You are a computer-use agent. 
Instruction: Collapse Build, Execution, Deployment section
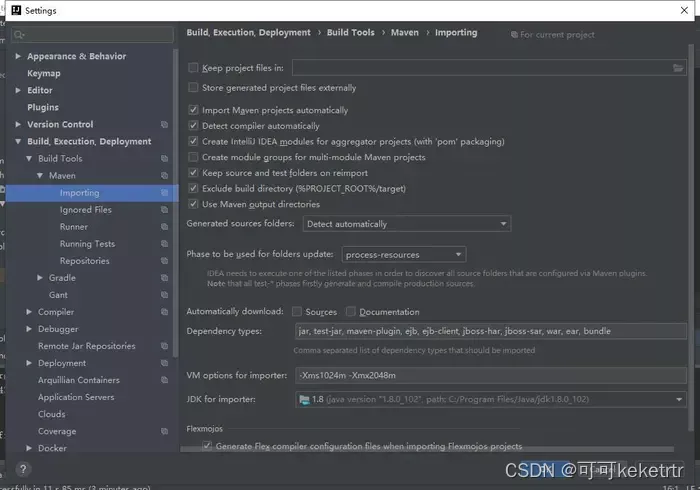[x=18, y=141]
